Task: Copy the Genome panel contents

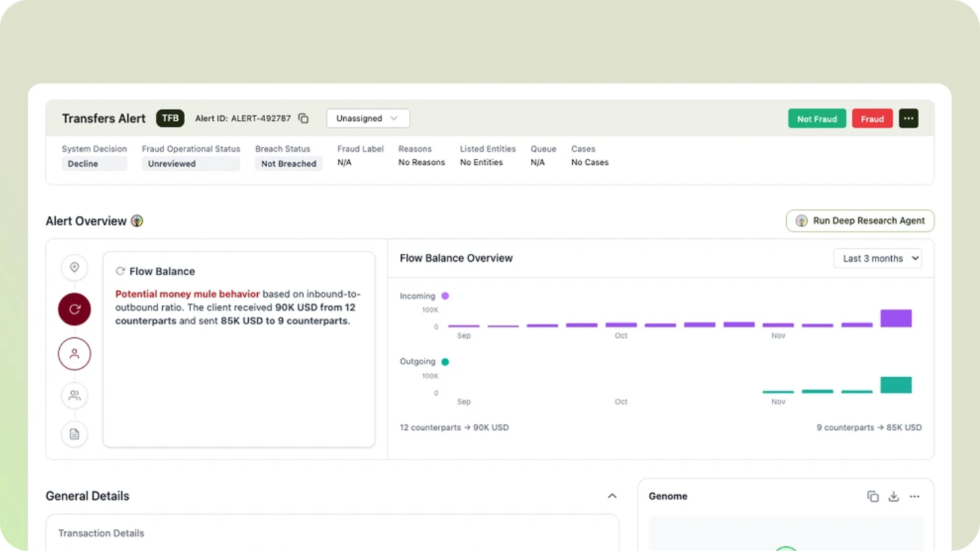Action: (873, 497)
